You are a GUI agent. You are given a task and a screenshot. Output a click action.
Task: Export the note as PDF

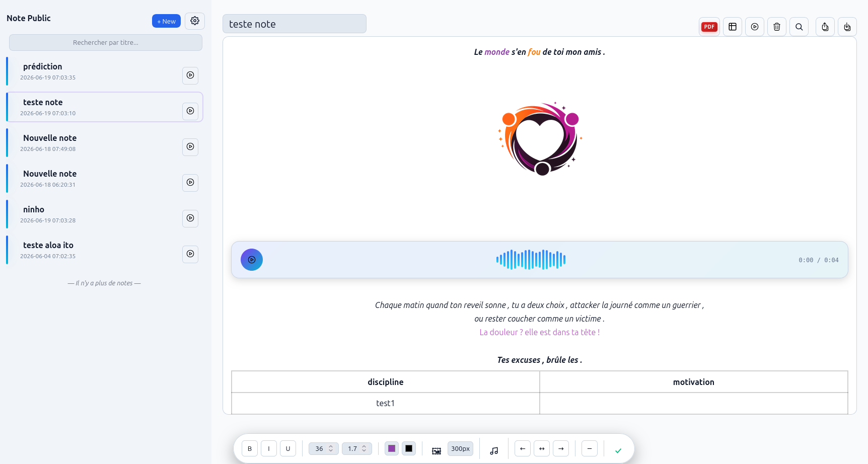click(709, 27)
